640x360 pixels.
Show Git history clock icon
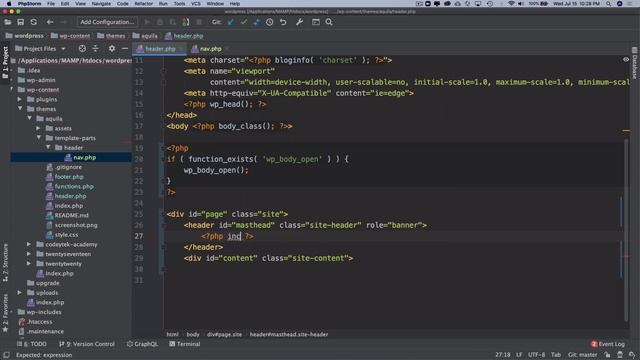tap(269, 22)
